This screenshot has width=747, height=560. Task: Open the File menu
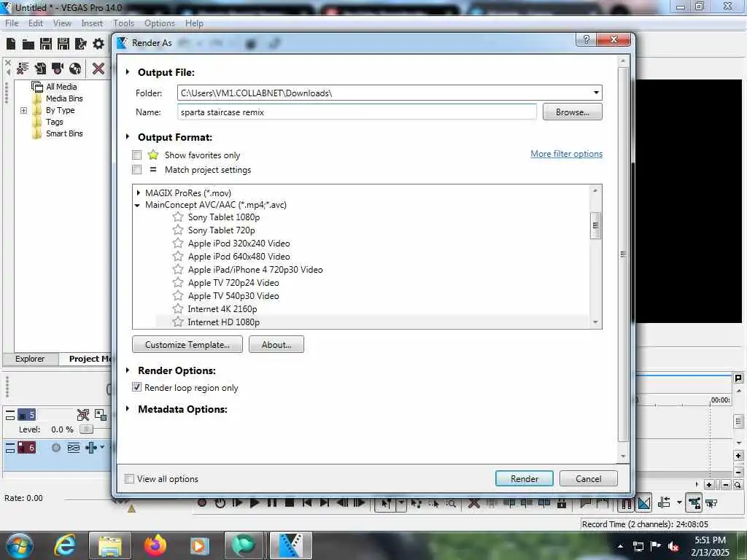(12, 23)
